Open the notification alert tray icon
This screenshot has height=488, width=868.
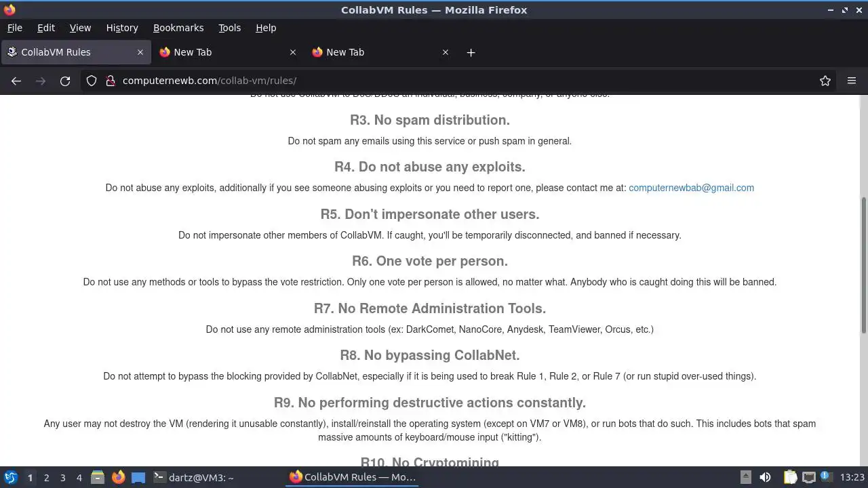pyautogui.click(x=826, y=477)
